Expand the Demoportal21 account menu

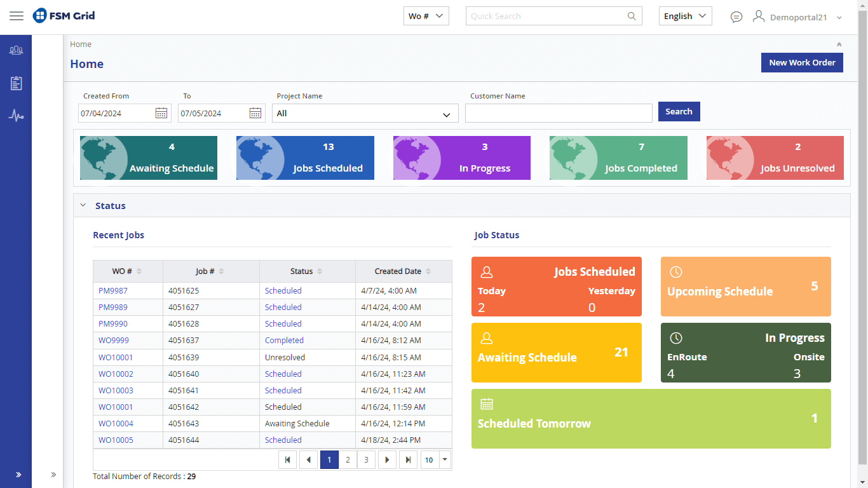click(839, 18)
